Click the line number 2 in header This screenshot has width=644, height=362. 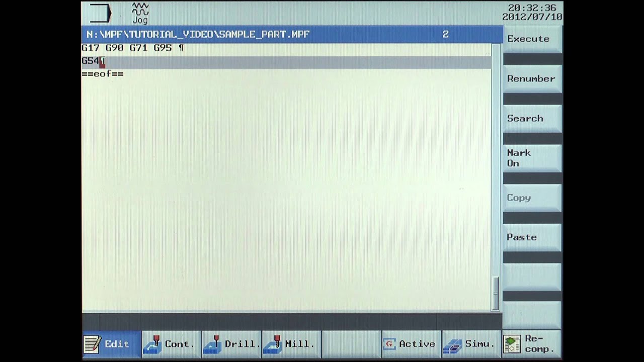(445, 34)
